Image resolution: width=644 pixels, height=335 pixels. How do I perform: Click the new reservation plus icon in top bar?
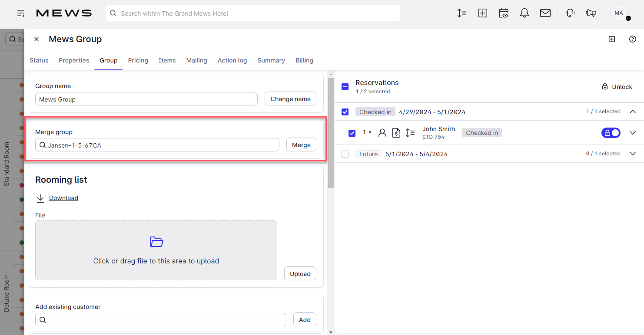tap(483, 13)
